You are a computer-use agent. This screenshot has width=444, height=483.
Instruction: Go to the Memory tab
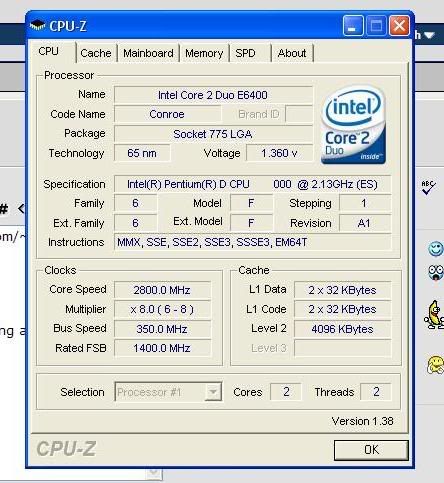[204, 53]
